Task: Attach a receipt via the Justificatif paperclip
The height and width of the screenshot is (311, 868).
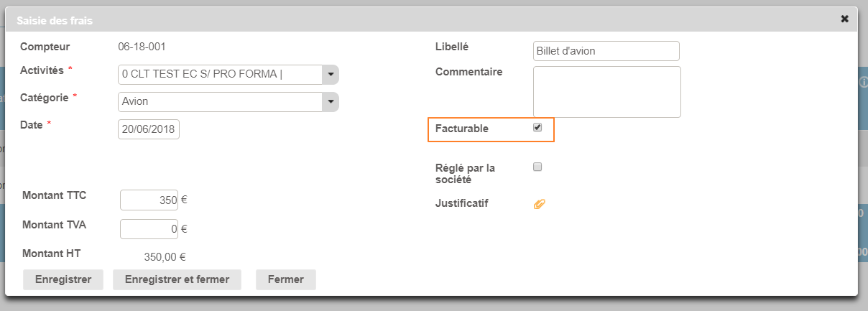Action: tap(540, 204)
